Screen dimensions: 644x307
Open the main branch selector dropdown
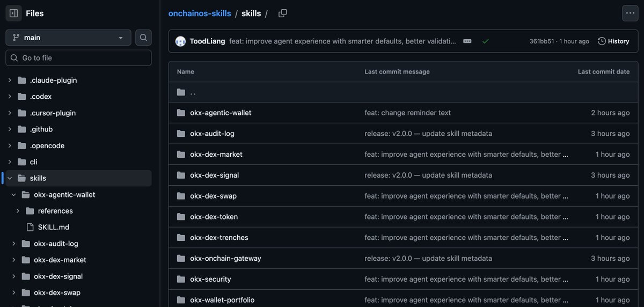tap(68, 38)
